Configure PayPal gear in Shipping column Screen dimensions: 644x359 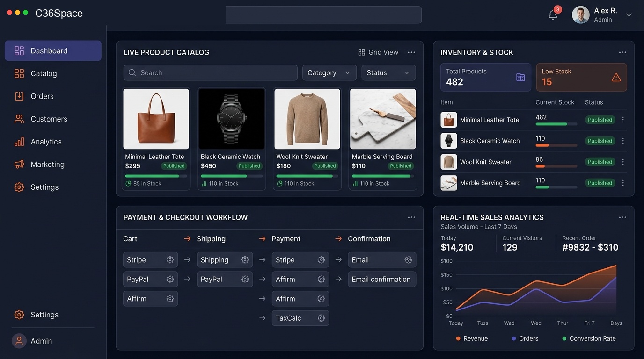245,279
